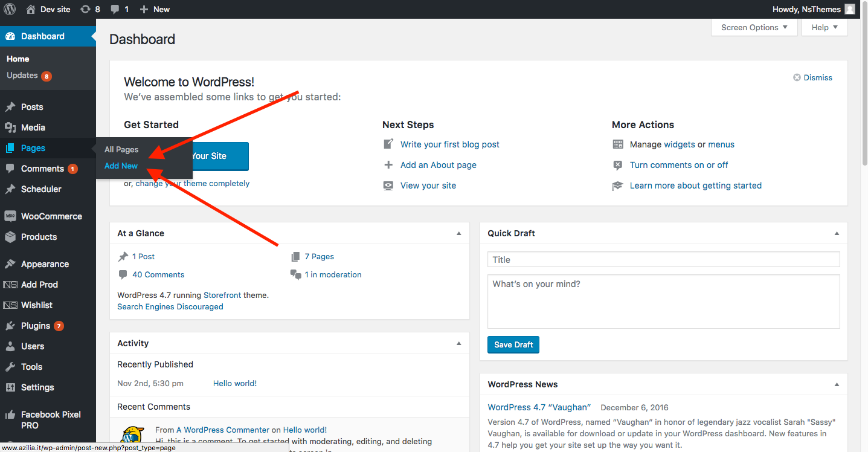Click the Media icon in sidebar

(x=10, y=128)
